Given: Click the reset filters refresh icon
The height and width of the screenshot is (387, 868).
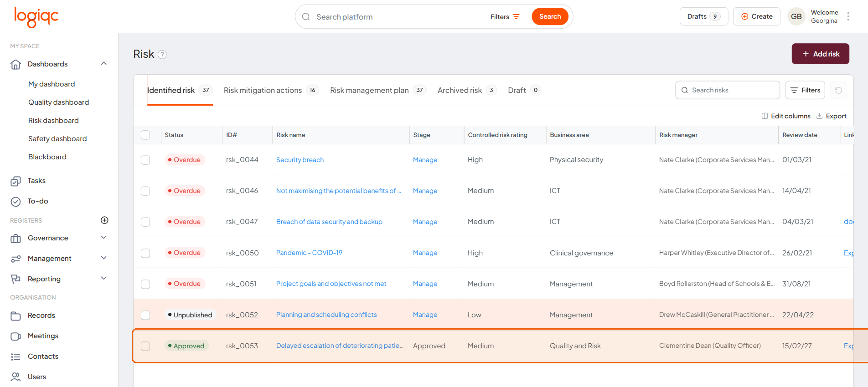Looking at the screenshot, I should pyautogui.click(x=838, y=90).
